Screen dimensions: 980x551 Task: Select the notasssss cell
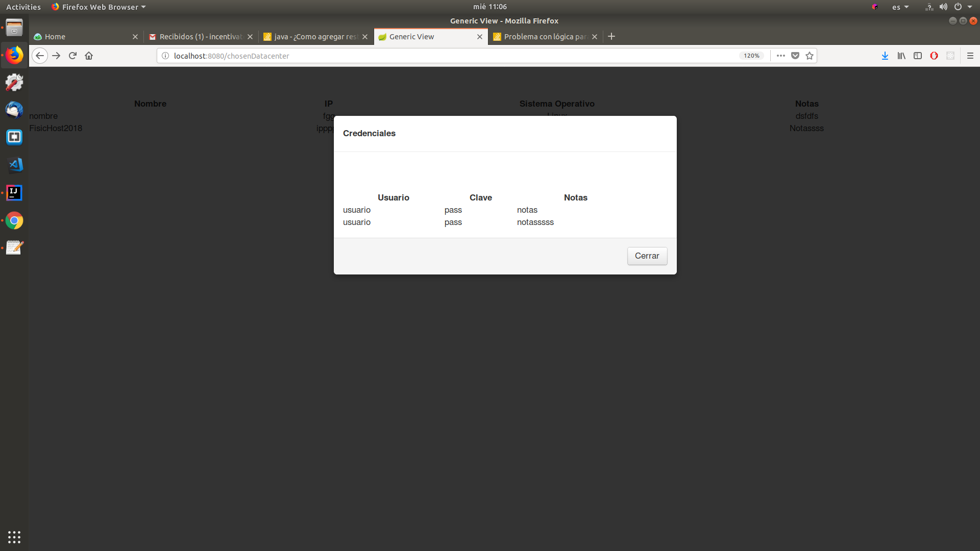tap(535, 222)
